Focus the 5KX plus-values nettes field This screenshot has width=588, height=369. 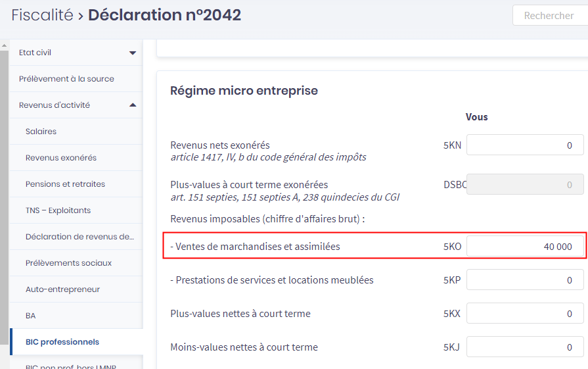coord(524,314)
